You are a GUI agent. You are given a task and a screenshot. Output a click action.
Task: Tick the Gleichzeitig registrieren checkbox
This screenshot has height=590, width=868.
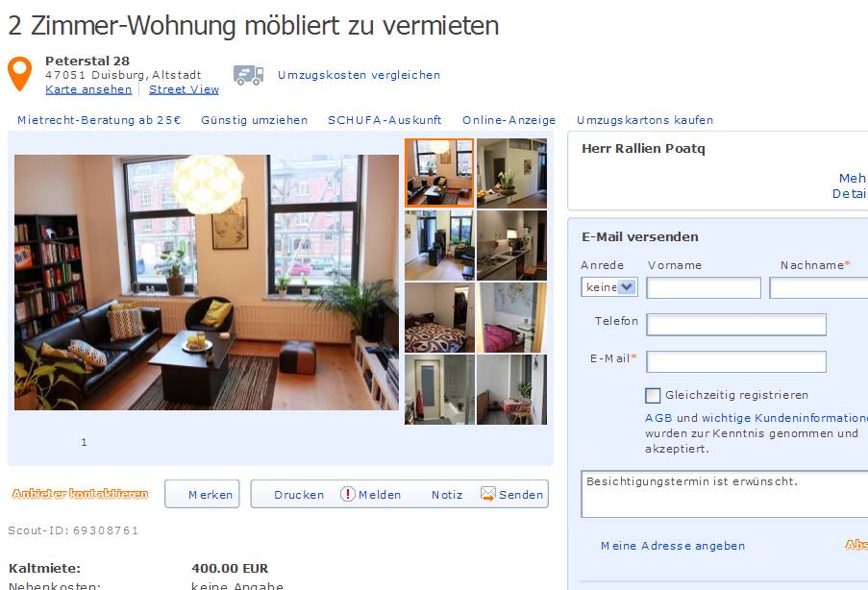653,395
